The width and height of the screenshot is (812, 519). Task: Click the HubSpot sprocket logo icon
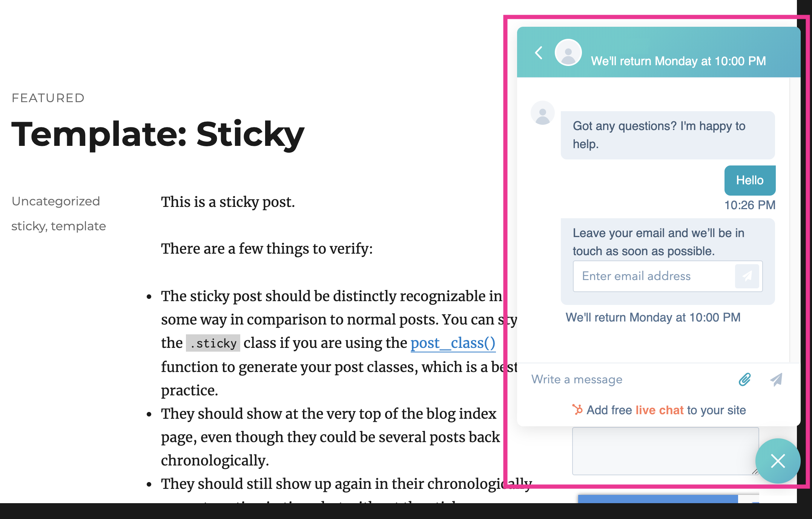pos(577,409)
